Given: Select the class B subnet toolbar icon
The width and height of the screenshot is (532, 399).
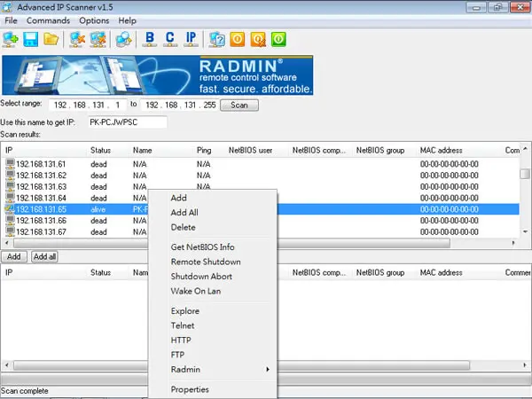Looking at the screenshot, I should (x=149, y=39).
